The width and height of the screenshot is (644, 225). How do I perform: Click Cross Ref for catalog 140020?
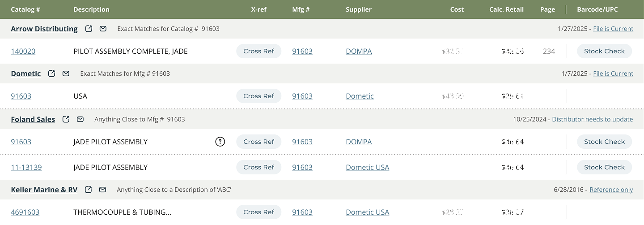[x=258, y=51]
